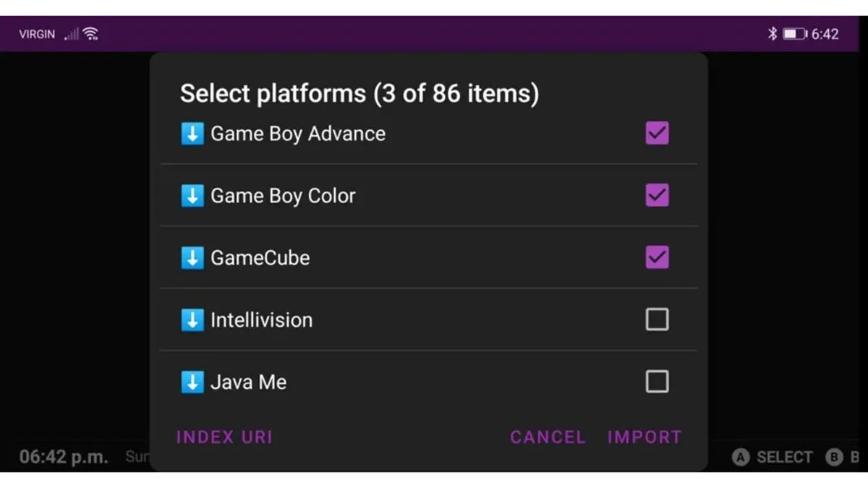The image size is (868, 488).
Task: Uncheck the GameCube checkbox
Action: click(x=657, y=257)
